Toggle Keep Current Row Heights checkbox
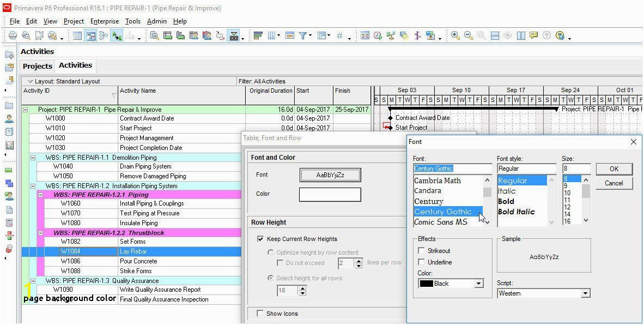The image size is (644, 325). pyautogui.click(x=260, y=239)
